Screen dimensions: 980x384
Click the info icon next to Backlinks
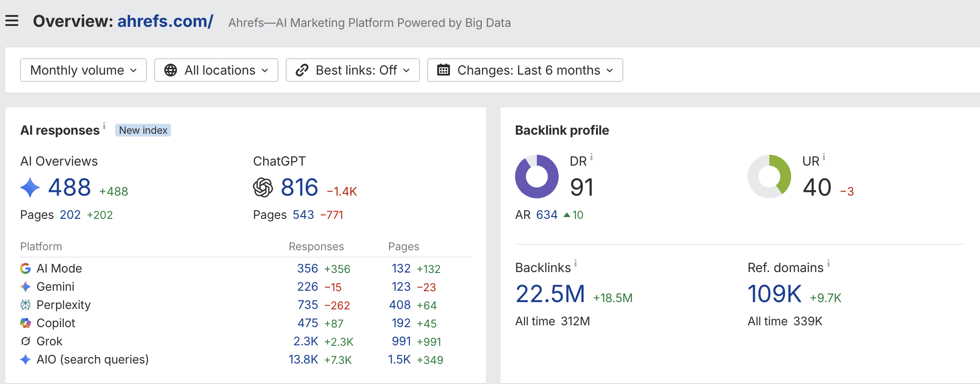pyautogui.click(x=576, y=263)
